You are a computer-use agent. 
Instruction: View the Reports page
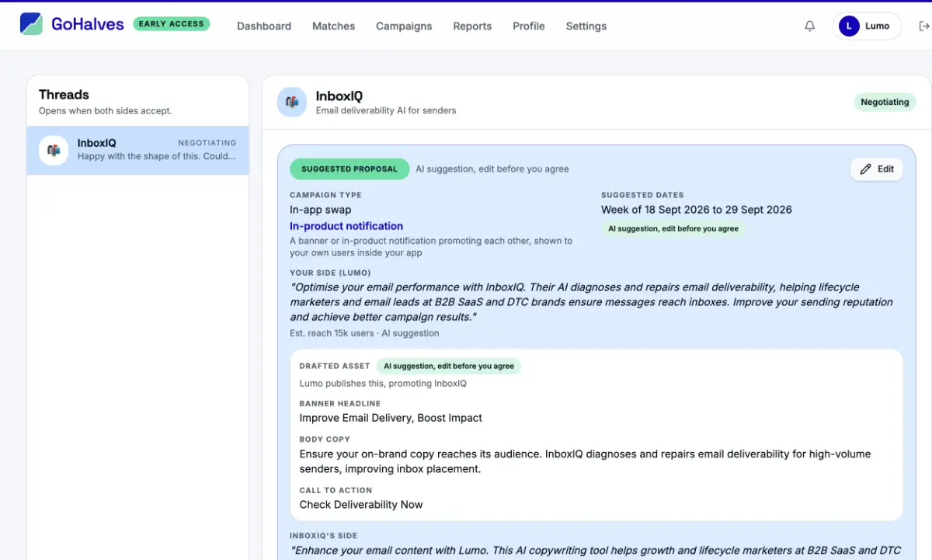pyautogui.click(x=472, y=26)
